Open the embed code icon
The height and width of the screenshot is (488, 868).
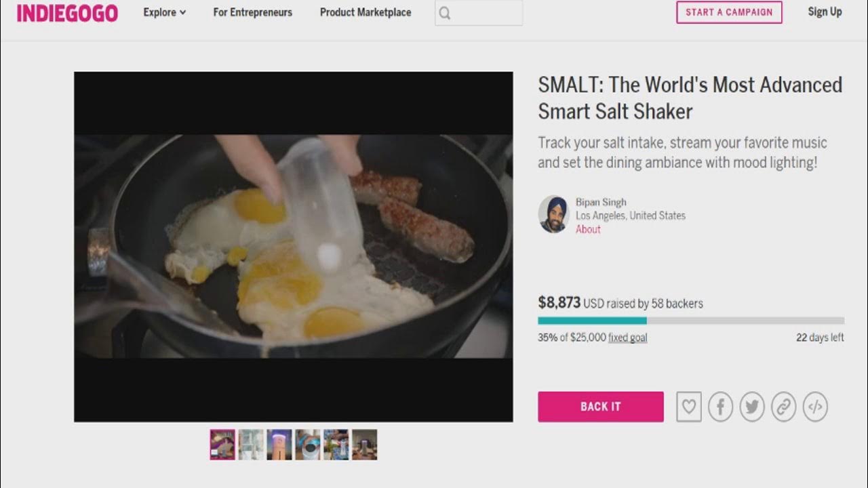click(x=815, y=407)
